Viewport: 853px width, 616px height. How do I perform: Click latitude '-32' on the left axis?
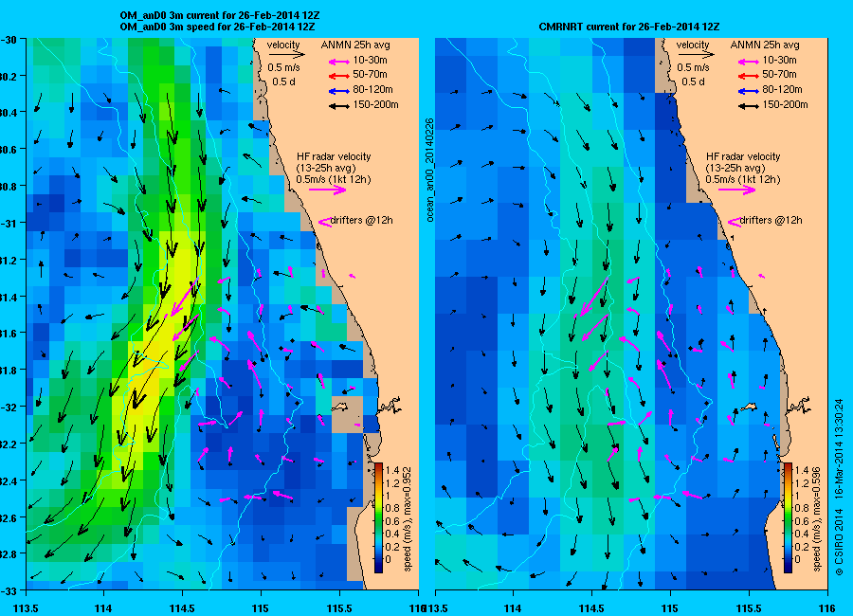(9, 407)
